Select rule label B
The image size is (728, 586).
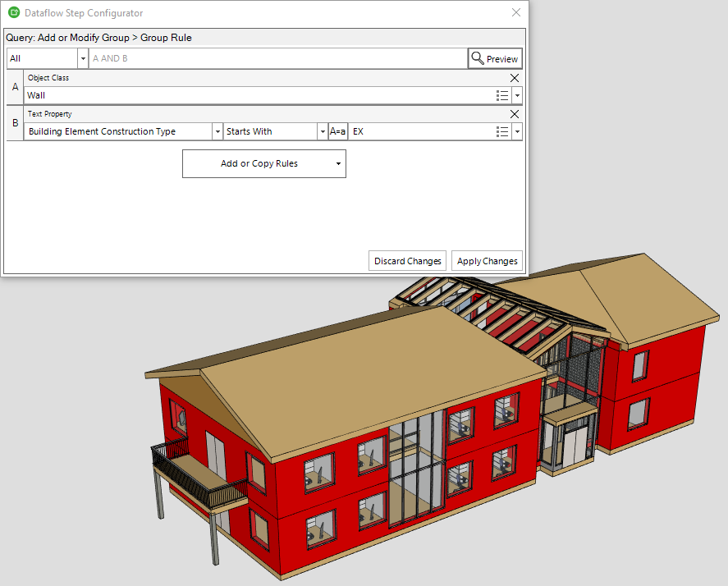16,123
